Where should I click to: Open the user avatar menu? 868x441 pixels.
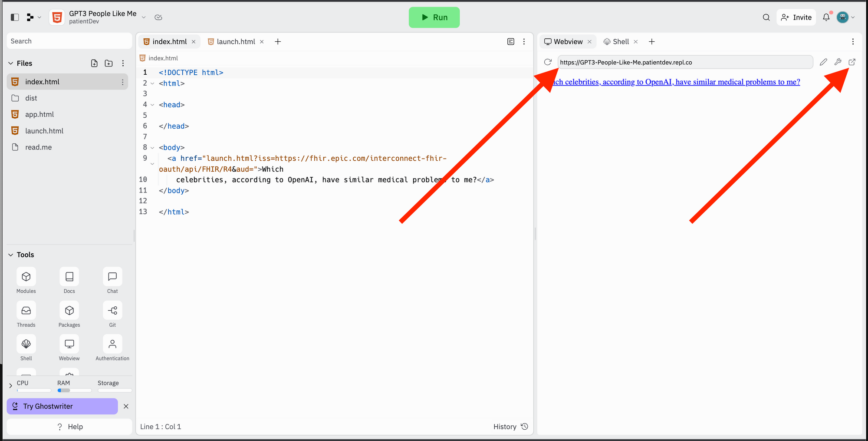[x=845, y=17]
